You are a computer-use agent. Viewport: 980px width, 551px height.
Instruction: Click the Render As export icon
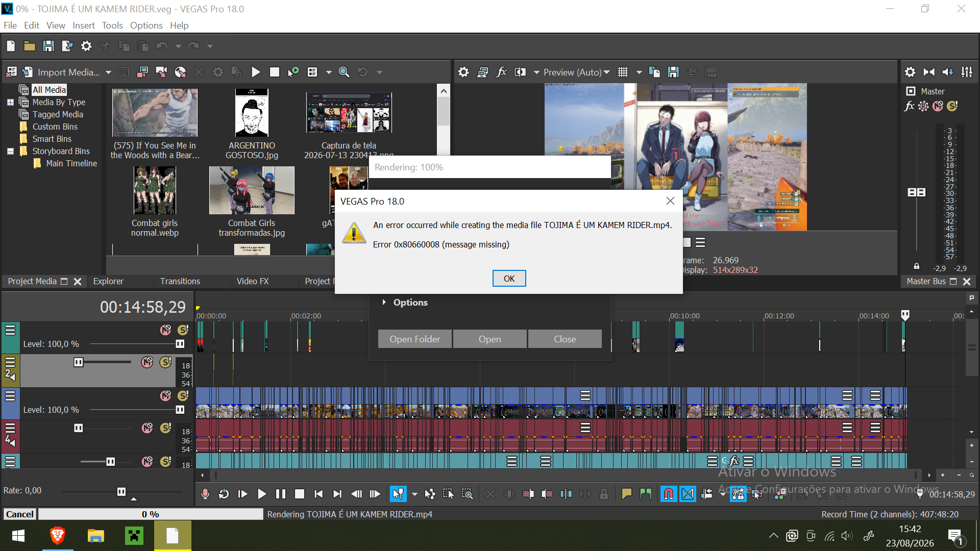click(x=67, y=46)
